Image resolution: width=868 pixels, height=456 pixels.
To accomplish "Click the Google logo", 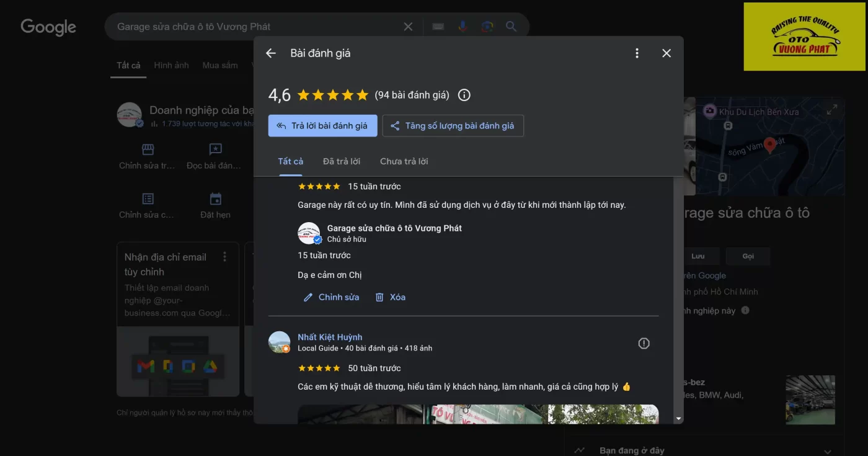I will 48,27.
